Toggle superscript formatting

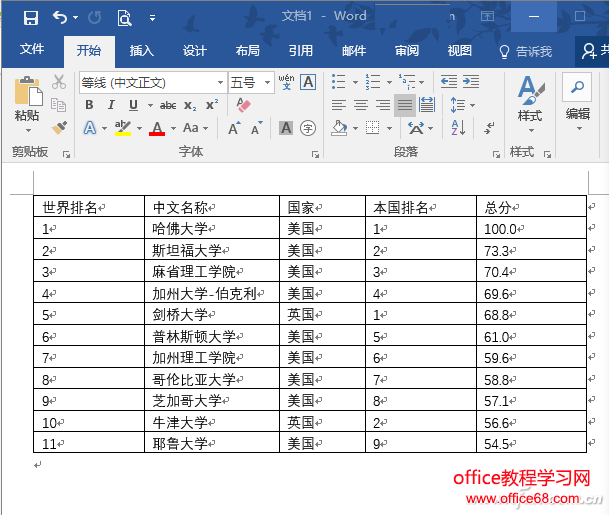[x=212, y=104]
